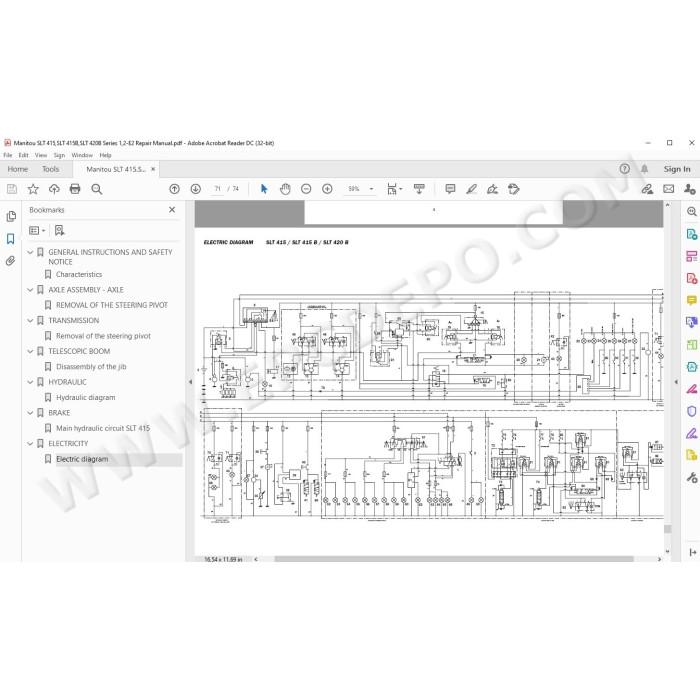Open the Edit menu

(23, 155)
